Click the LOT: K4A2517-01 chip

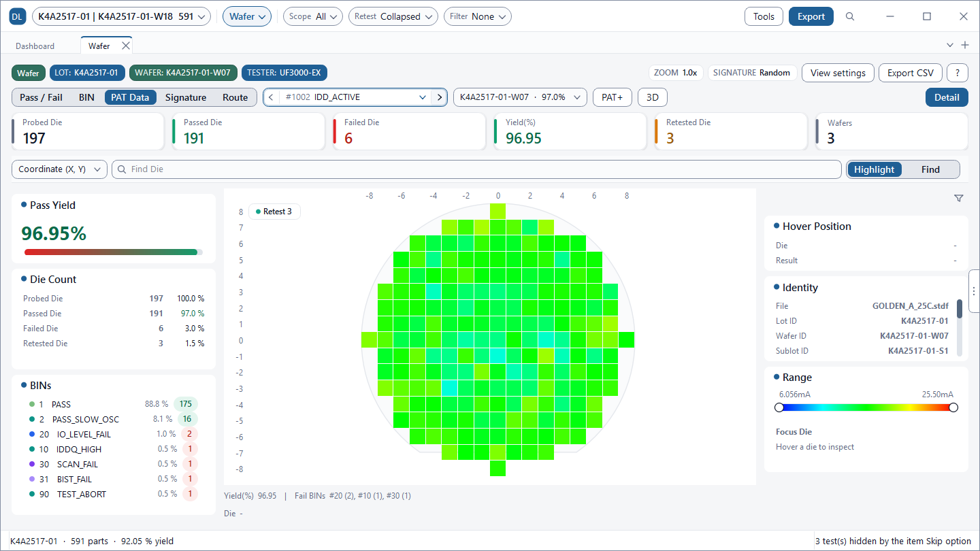87,73
